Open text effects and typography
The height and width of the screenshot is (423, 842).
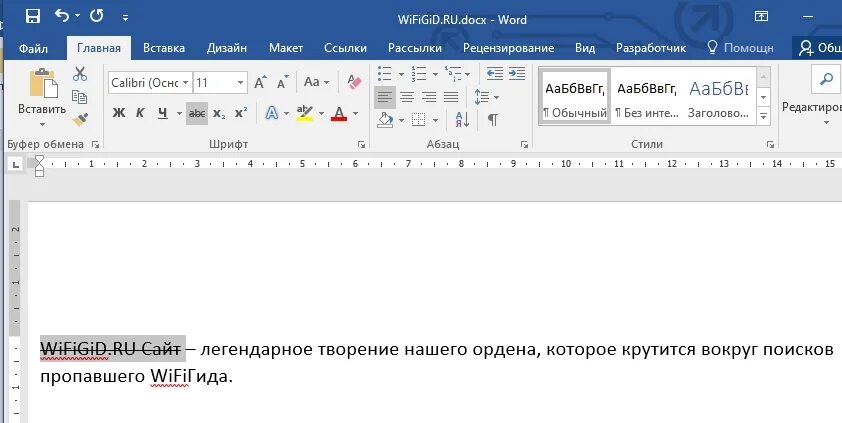point(272,113)
